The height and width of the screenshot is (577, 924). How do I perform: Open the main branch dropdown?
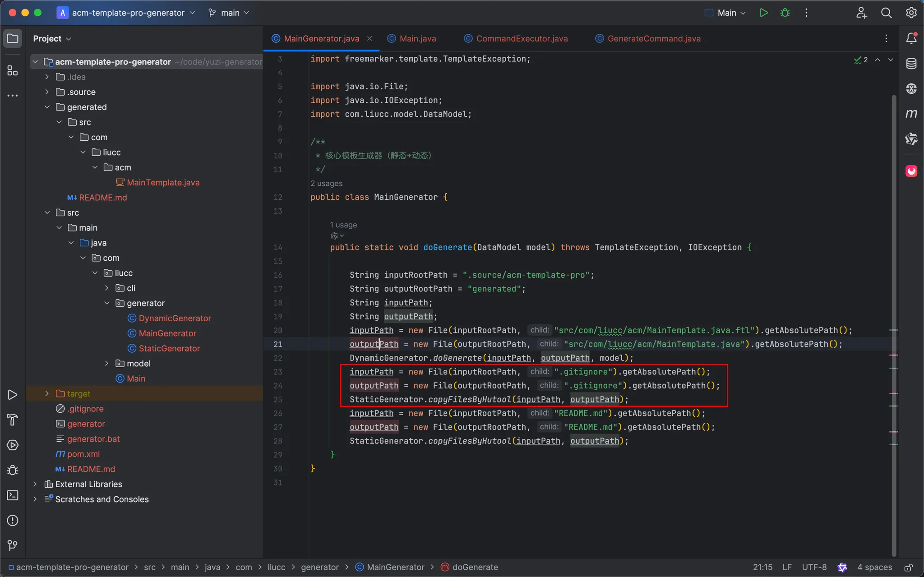pos(229,13)
